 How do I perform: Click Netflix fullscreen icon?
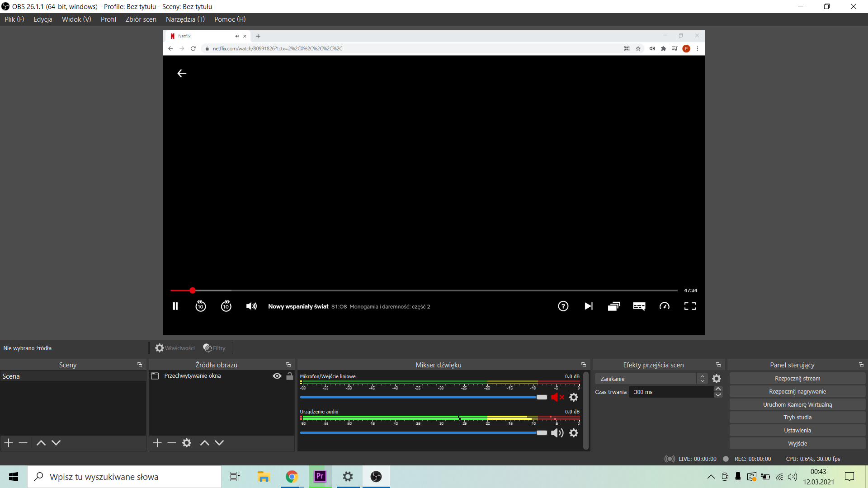tap(690, 306)
